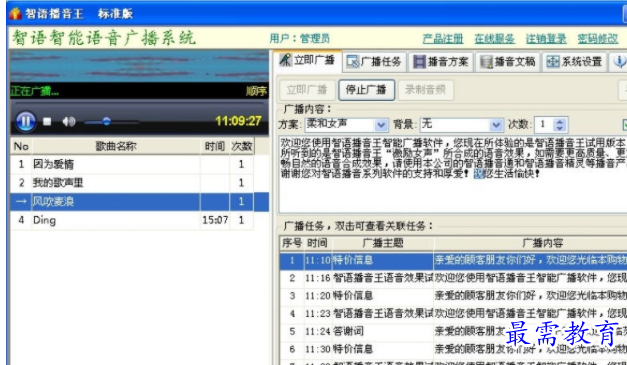The image size is (627, 365).
Task: Click inside the broadcast content text area
Action: point(452,175)
